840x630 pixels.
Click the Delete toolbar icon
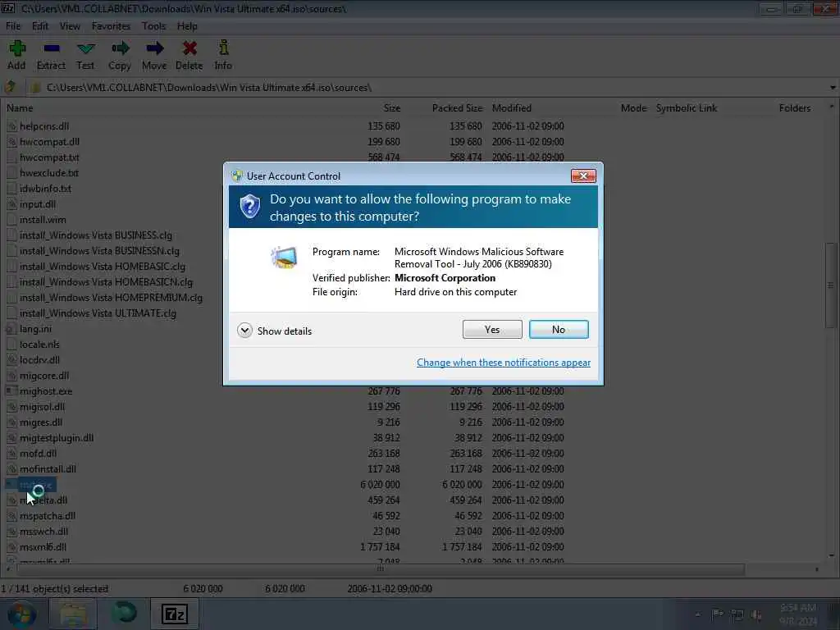(189, 55)
